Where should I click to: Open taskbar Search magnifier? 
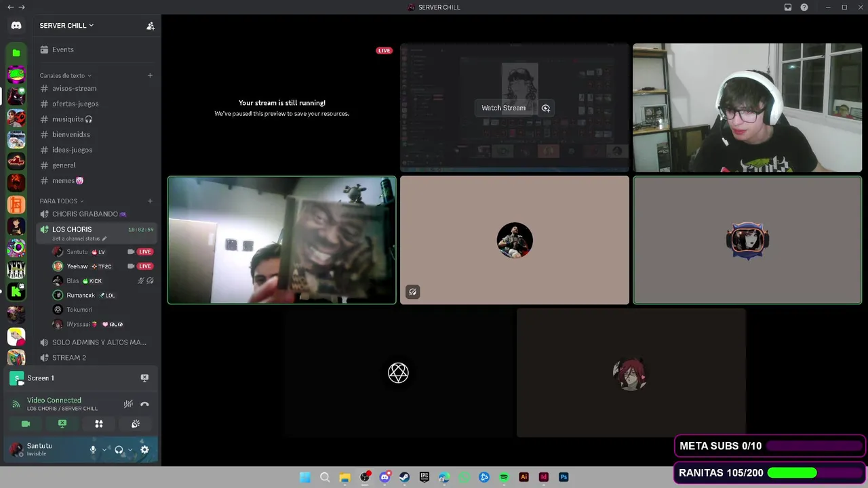[x=325, y=477]
